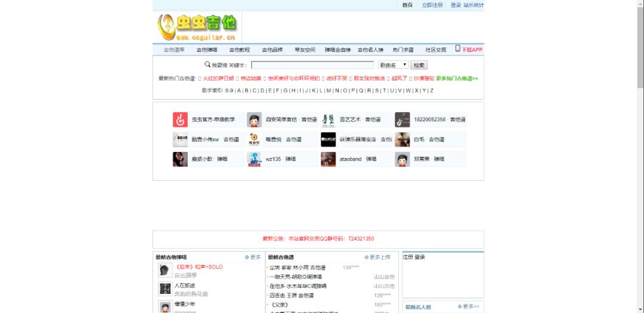Screen dimensions: 644x313
Task: Open hot tab 火红的萨日朗
Action: click(218, 78)
